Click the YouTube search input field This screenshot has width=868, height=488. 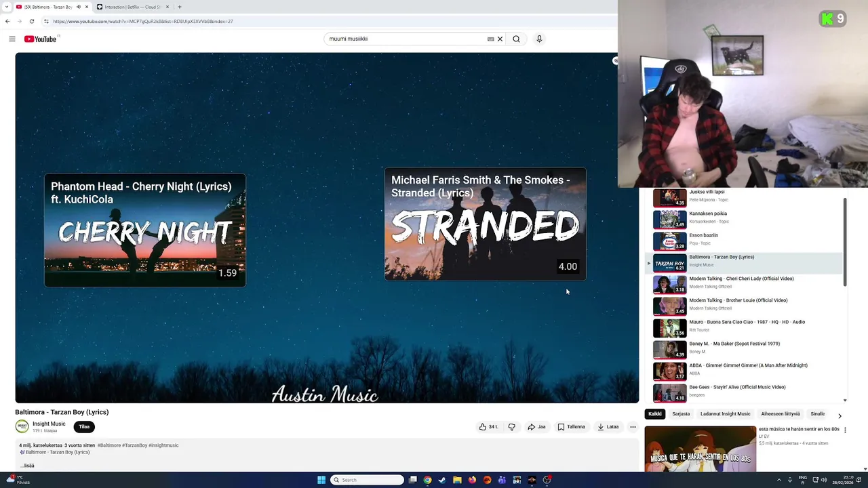click(x=406, y=39)
